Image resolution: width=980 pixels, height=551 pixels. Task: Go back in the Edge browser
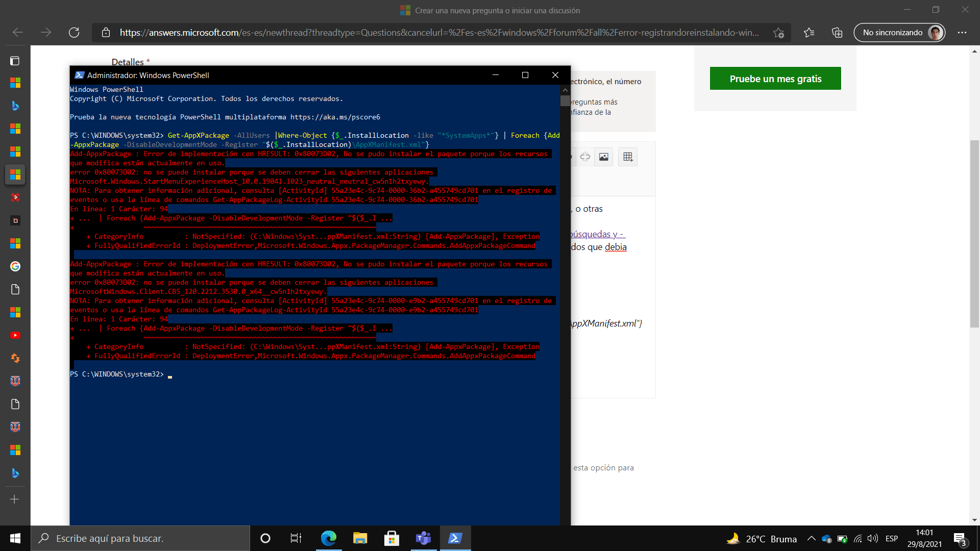coord(18,33)
